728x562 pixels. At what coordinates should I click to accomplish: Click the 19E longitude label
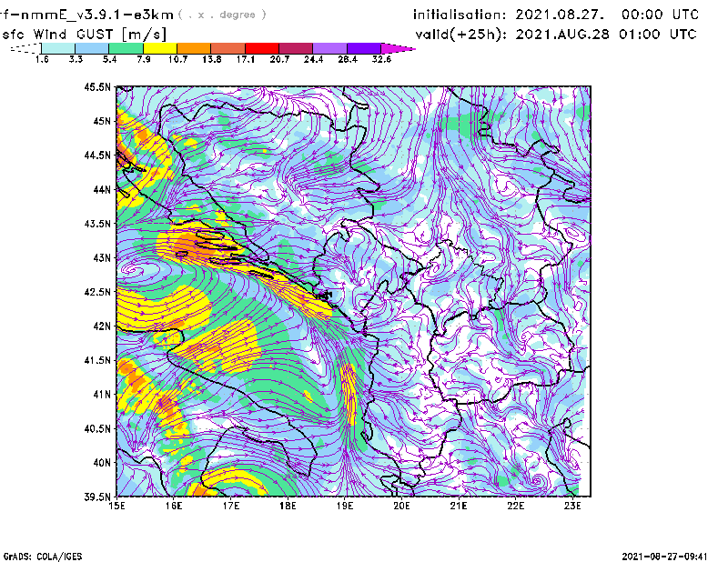[345, 506]
